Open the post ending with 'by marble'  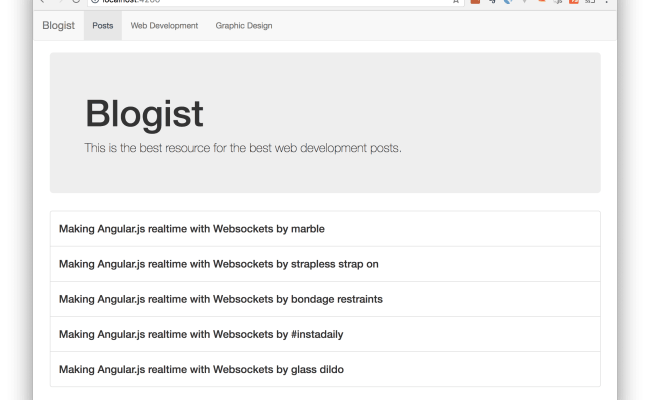point(325,229)
